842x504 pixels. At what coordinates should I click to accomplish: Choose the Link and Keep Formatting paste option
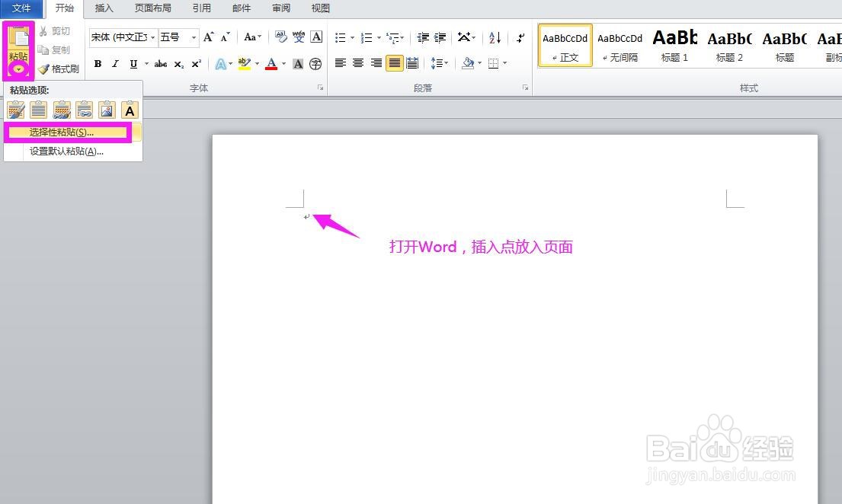(85, 110)
